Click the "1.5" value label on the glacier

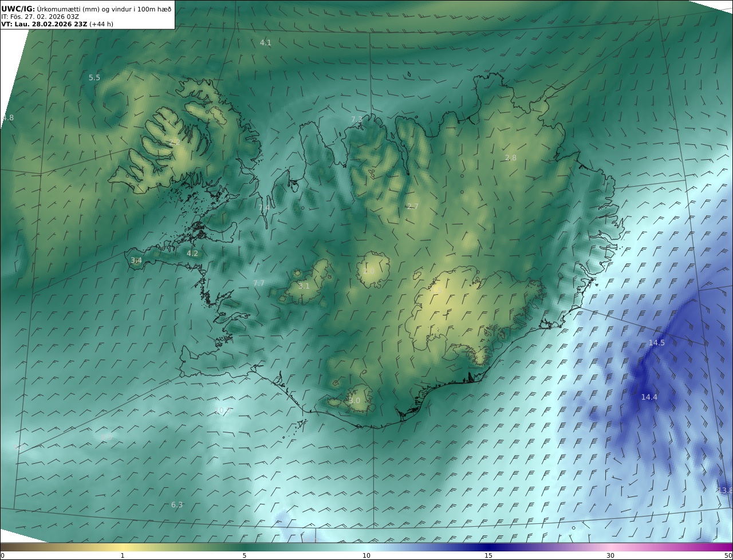pyautogui.click(x=438, y=291)
